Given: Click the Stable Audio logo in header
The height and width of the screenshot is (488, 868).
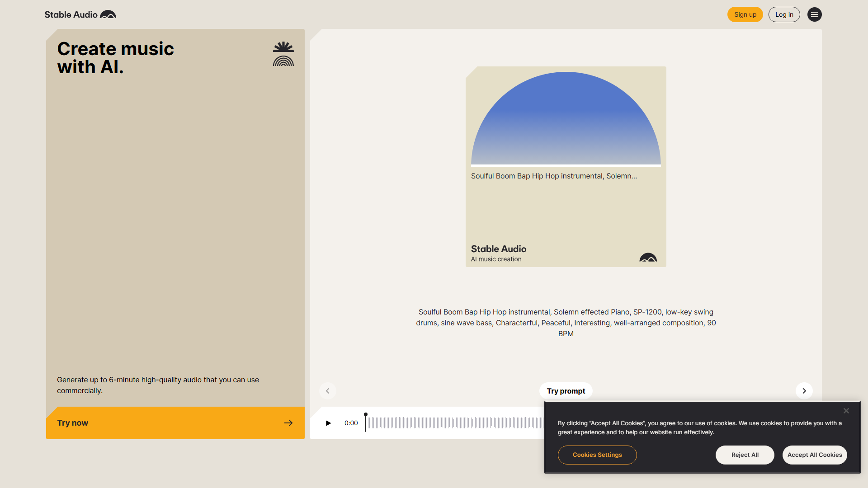Looking at the screenshot, I should coord(80,14).
